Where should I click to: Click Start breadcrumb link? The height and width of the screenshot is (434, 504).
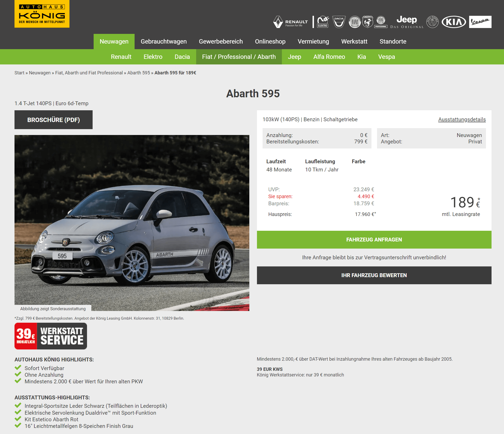pos(19,73)
